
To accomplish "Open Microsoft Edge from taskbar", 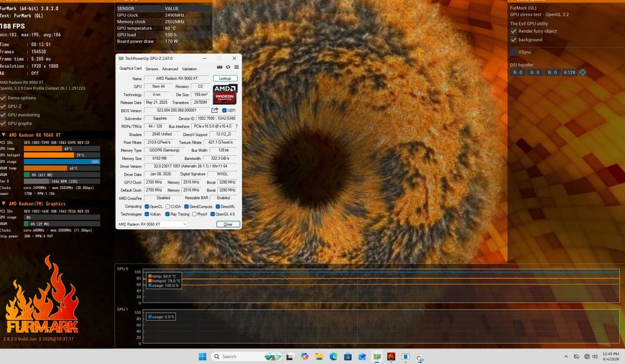I will pyautogui.click(x=333, y=357).
